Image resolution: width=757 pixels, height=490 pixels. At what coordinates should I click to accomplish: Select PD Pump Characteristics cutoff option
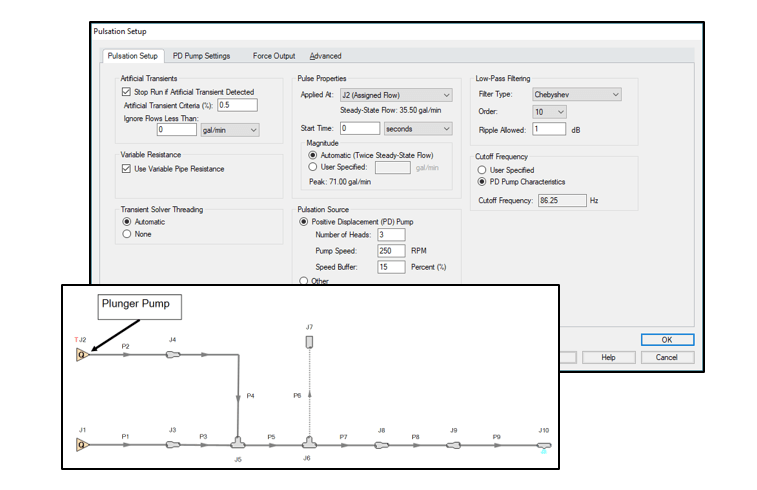(482, 182)
